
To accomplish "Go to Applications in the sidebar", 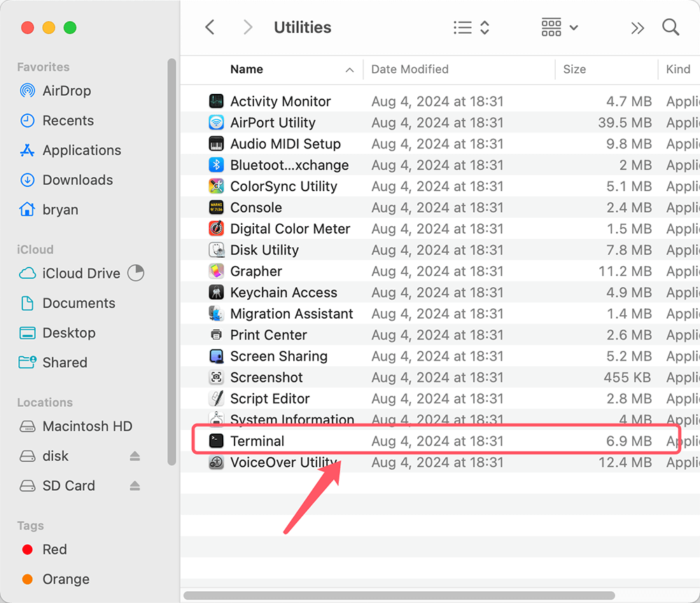I will click(70, 150).
